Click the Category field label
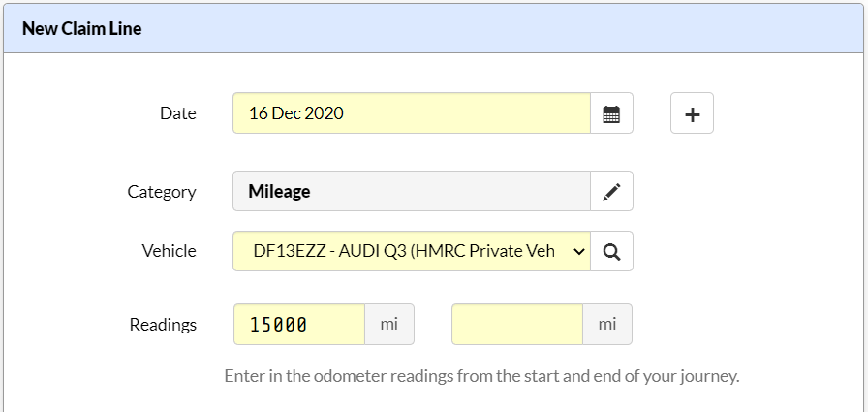868x412 pixels. 162,192
